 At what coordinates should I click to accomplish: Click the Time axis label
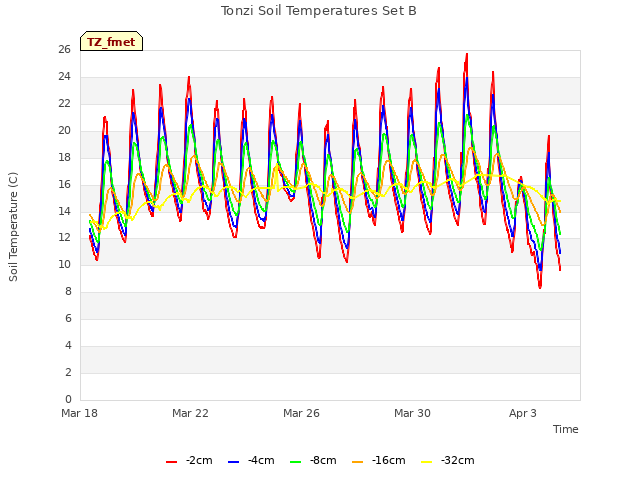[565, 429]
